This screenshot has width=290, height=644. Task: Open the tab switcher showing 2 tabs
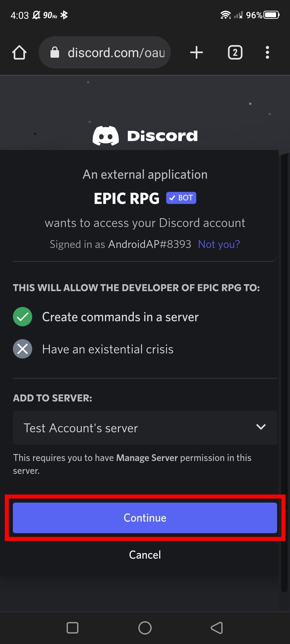(x=235, y=52)
